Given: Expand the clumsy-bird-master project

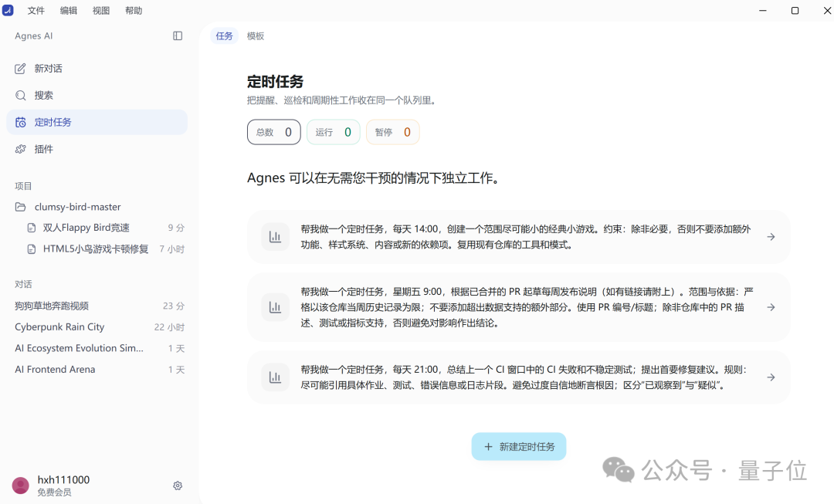Looking at the screenshot, I should pyautogui.click(x=97, y=207).
